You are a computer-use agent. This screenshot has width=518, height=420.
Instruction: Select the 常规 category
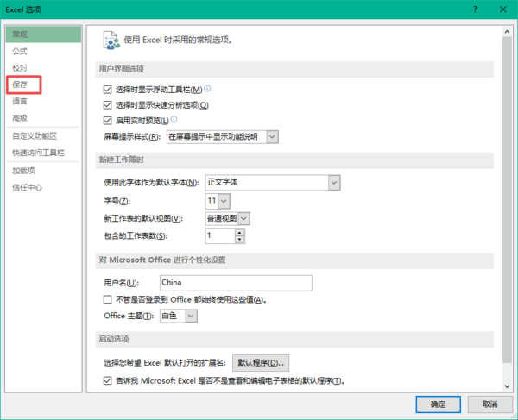(x=43, y=34)
